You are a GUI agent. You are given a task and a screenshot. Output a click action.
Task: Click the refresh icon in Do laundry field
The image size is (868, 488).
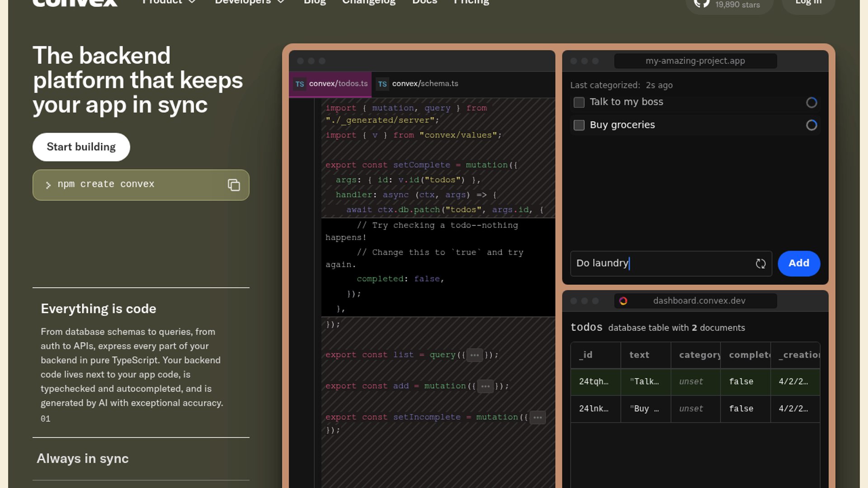click(760, 263)
